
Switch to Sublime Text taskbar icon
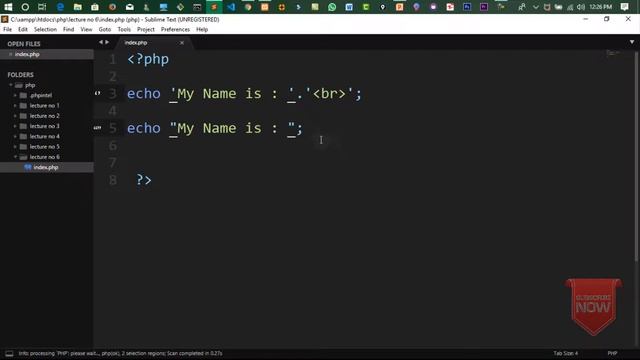[x=214, y=7]
